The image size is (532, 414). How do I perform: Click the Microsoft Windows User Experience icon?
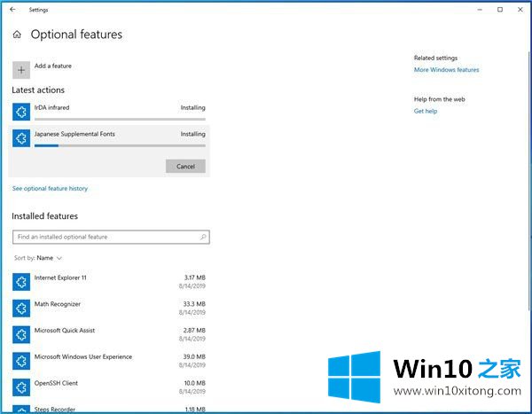point(21,361)
